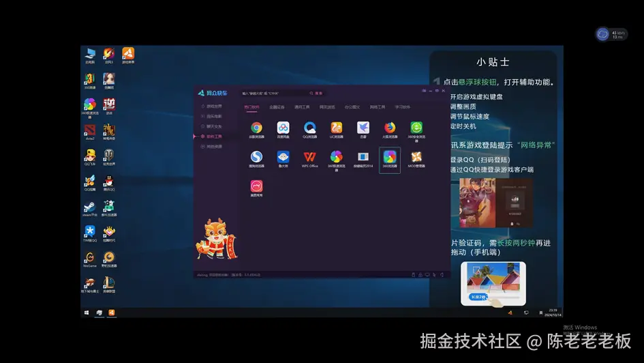Open the taskbar notification center icon
The image size is (644, 363).
pos(526,313)
